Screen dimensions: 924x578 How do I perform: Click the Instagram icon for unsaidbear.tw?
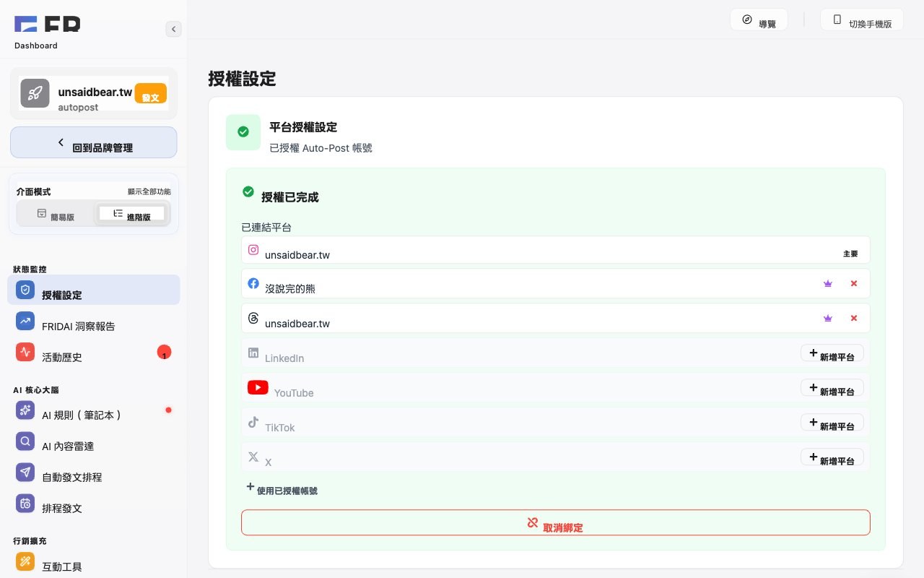coord(253,249)
